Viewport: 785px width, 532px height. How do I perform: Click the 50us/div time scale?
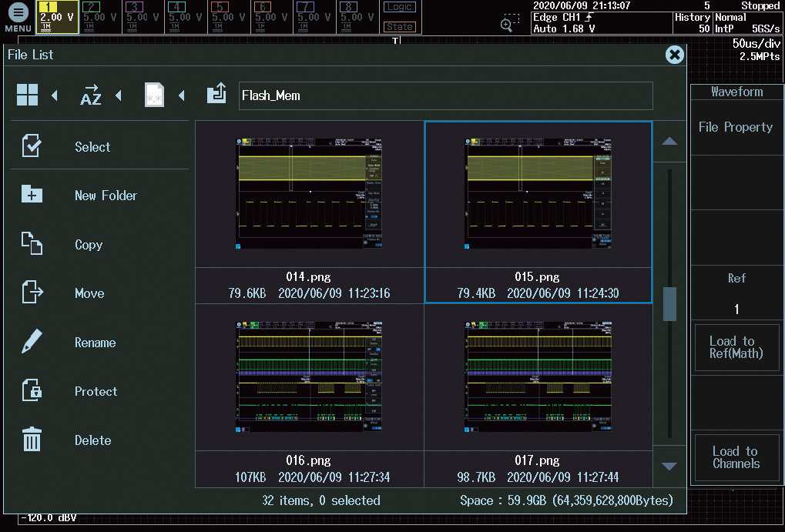756,44
